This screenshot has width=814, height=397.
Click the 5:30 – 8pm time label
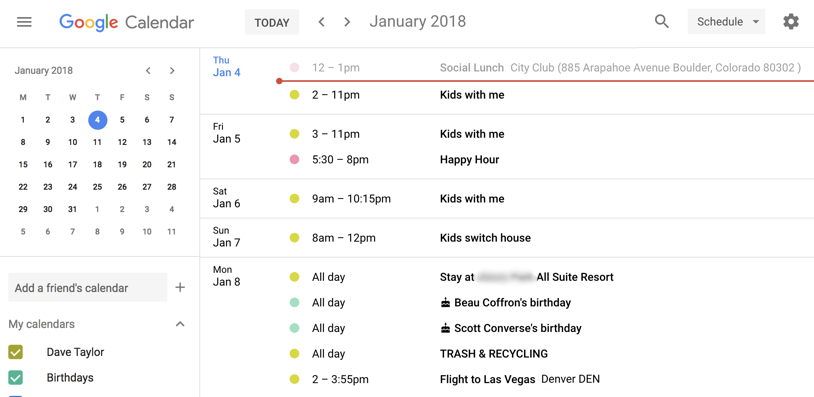340,159
